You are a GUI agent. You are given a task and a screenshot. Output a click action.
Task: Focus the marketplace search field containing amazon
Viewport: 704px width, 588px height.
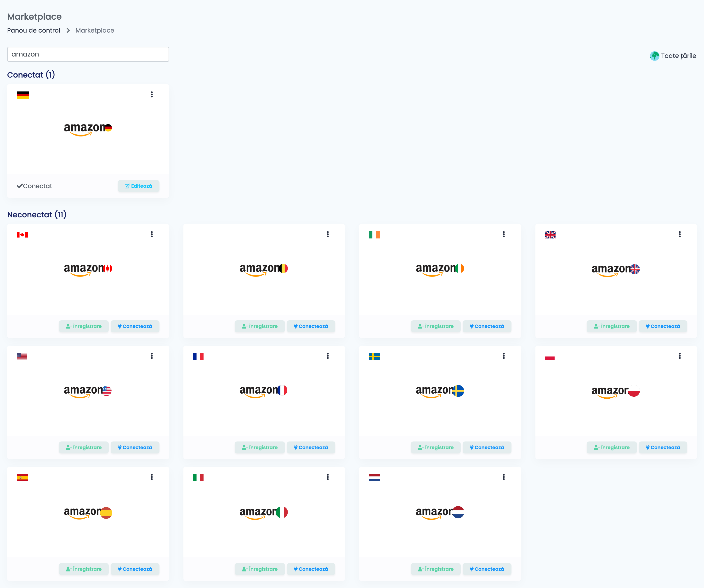pyautogui.click(x=88, y=54)
